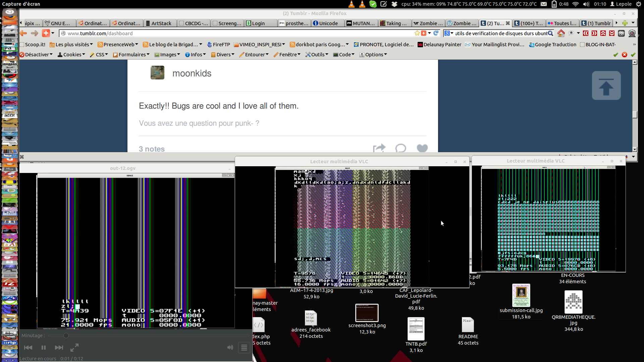
Task: Toggle fullscreen in the video player
Action: pyautogui.click(x=74, y=348)
